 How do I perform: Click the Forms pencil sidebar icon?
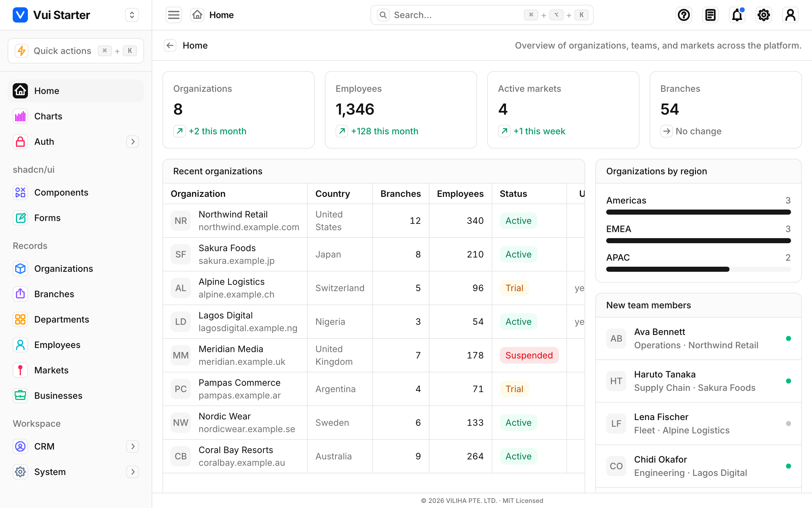click(20, 218)
